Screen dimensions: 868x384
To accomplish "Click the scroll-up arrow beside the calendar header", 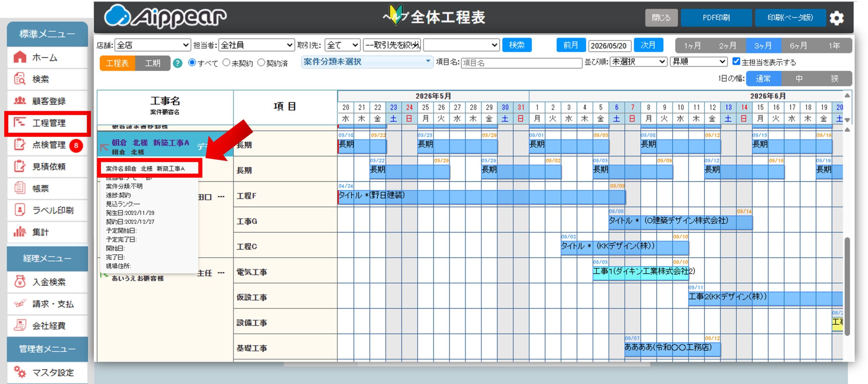I will pos(847,96).
